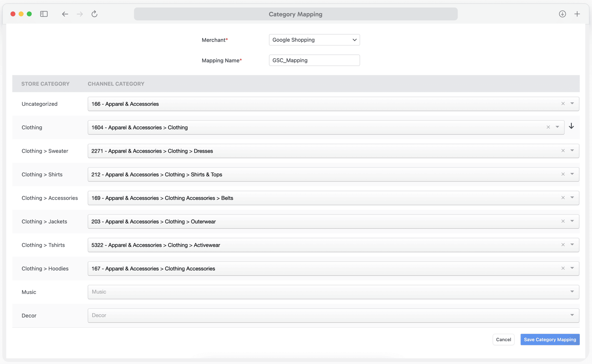Click the downloads icon in the toolbar

click(562, 14)
